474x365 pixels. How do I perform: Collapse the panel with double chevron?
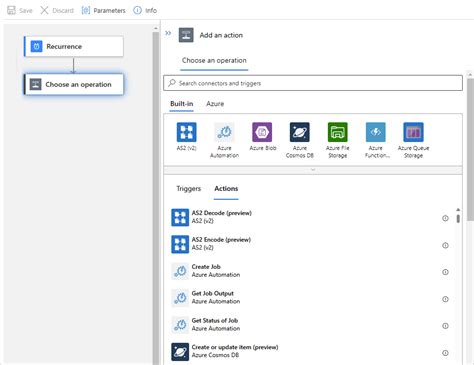pos(168,33)
